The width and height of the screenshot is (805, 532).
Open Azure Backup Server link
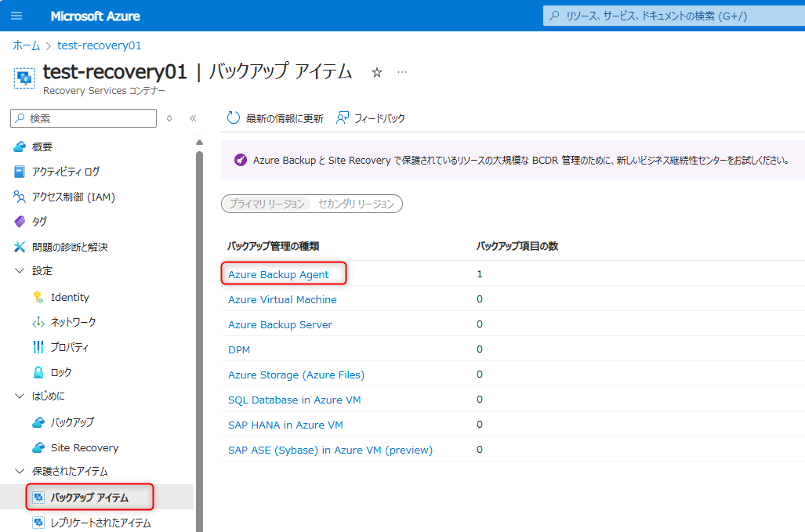(x=280, y=324)
